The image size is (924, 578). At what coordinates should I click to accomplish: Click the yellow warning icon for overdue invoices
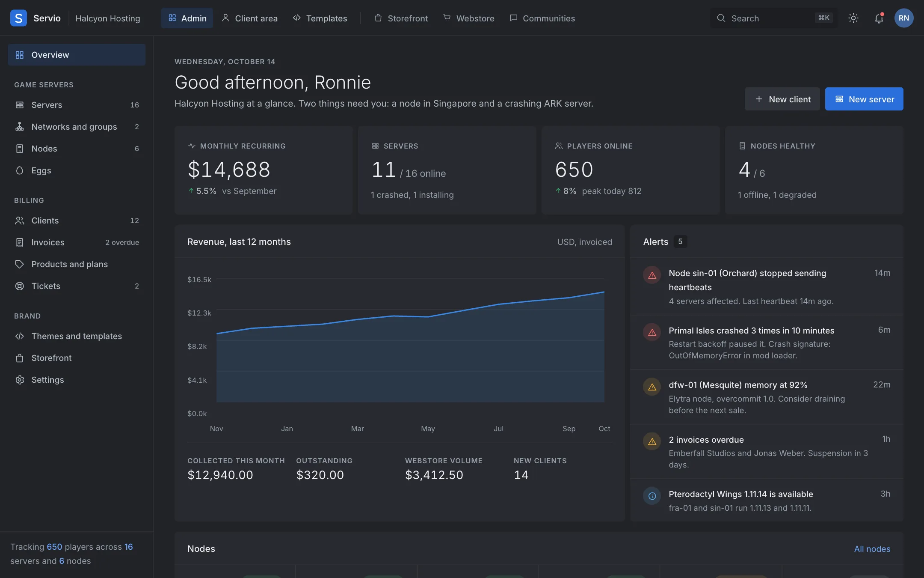point(652,441)
